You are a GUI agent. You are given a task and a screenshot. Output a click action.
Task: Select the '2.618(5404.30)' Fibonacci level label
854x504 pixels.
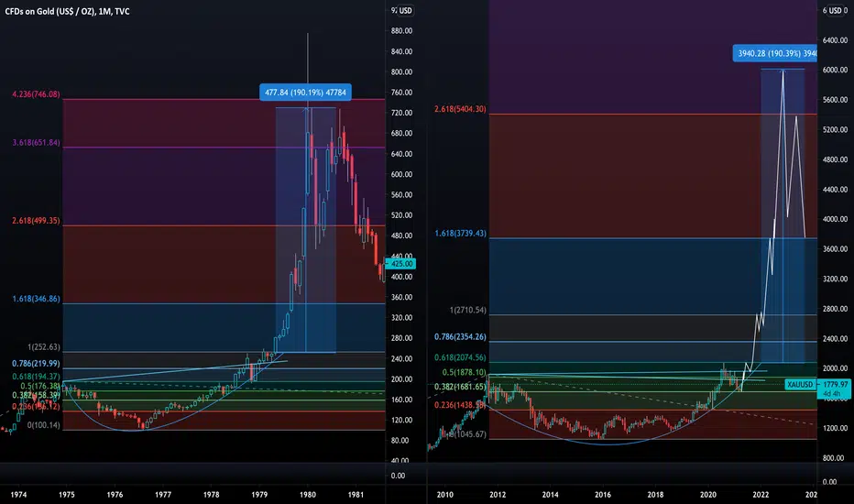(x=460, y=109)
